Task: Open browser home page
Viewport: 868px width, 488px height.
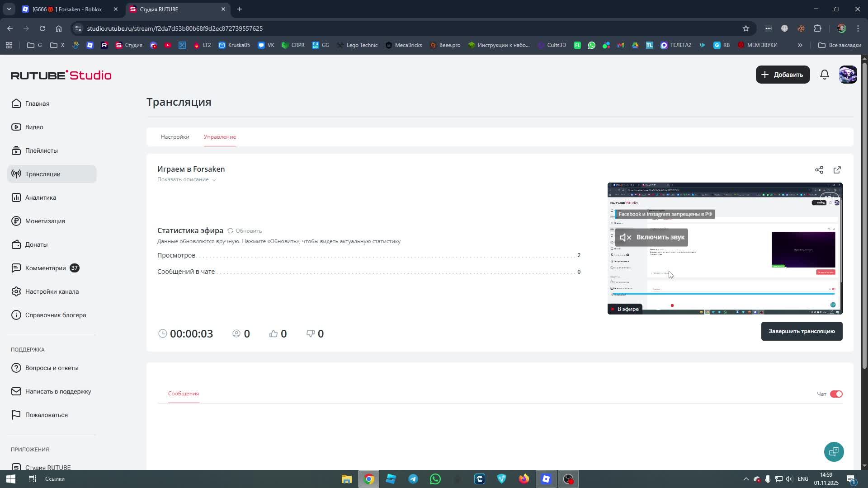Action: (x=59, y=28)
